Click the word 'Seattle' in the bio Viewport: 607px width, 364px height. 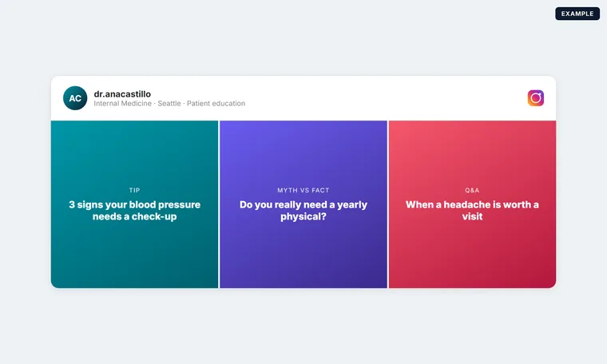tap(169, 104)
